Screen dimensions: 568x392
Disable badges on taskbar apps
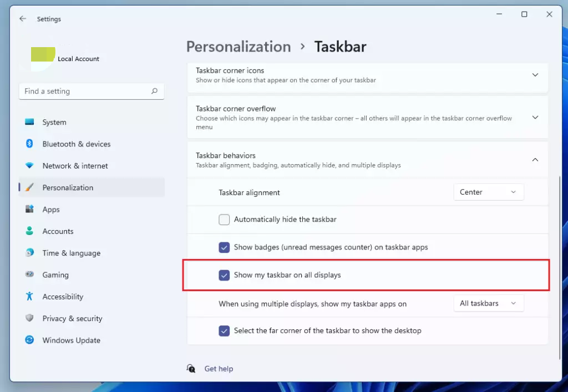click(224, 247)
